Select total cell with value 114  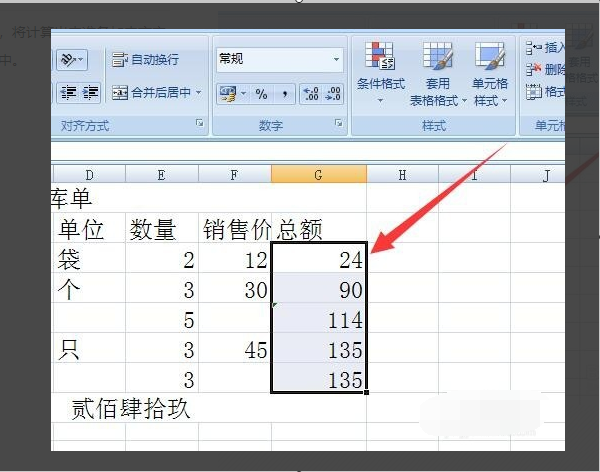[319, 318]
